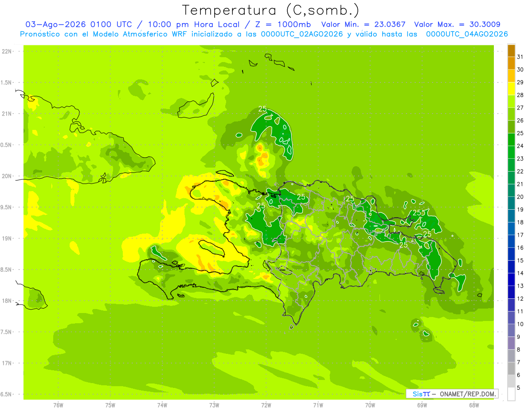The image size is (532, 411).
Task: Pick the gray swatch between 6 and 7
Action: pos(511,369)
